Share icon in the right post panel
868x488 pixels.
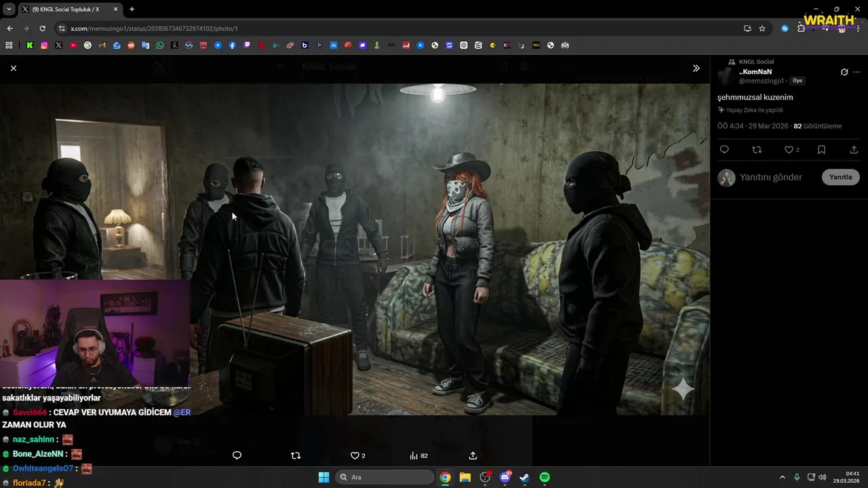[x=854, y=150]
